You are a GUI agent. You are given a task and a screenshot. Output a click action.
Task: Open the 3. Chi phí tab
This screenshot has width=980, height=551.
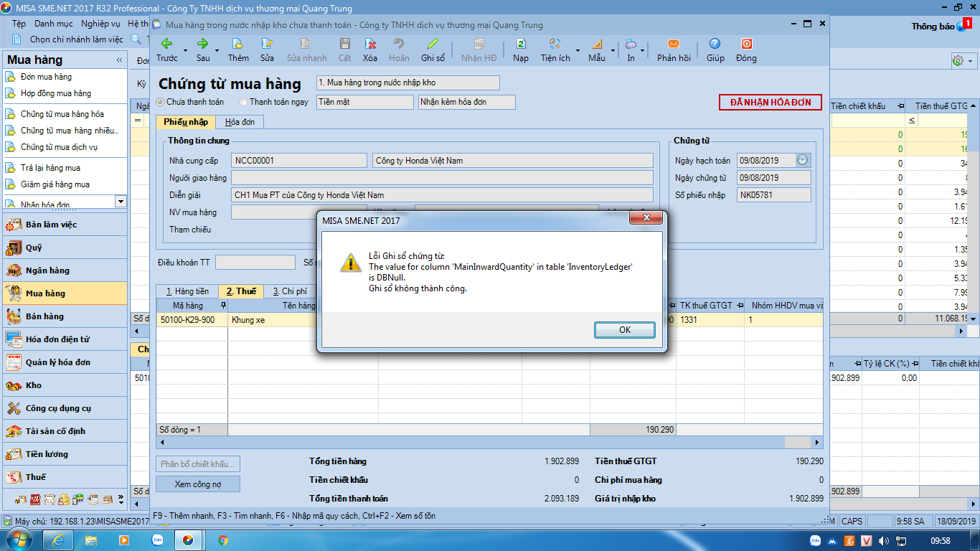coord(290,291)
